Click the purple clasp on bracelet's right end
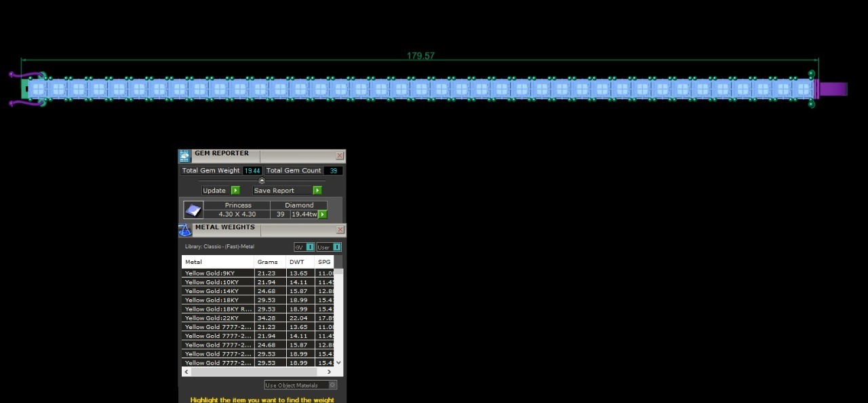Viewport: 868px width, 403px height. click(833, 89)
